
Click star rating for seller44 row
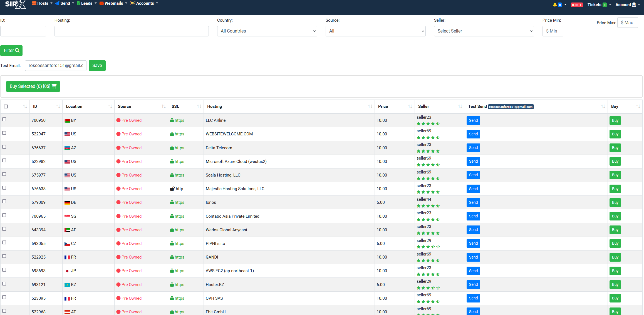point(428,206)
